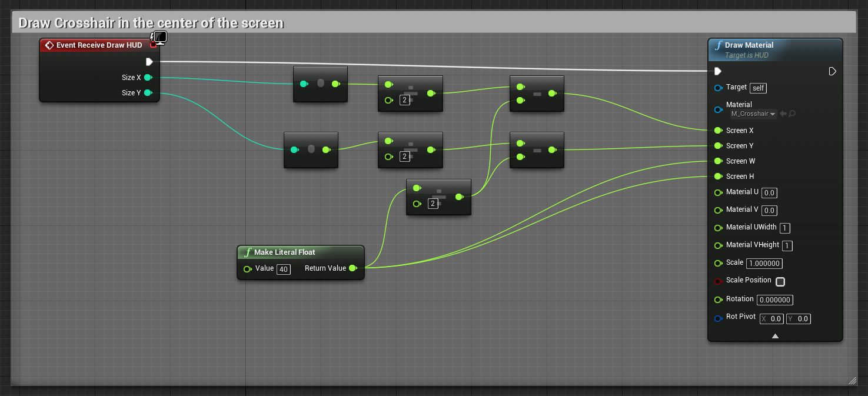Image resolution: width=868 pixels, height=396 pixels.
Task: Select the Draw Crosshair comment box title
Action: [151, 23]
